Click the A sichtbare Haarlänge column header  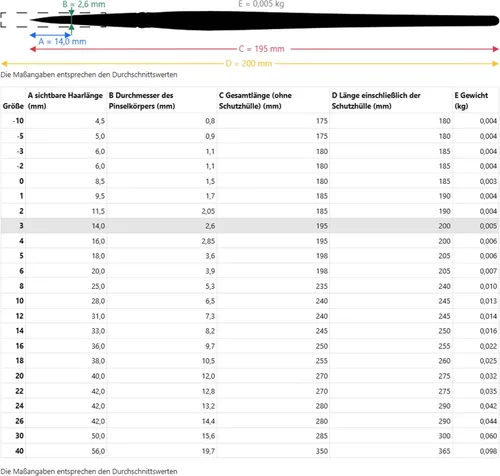coord(65,100)
